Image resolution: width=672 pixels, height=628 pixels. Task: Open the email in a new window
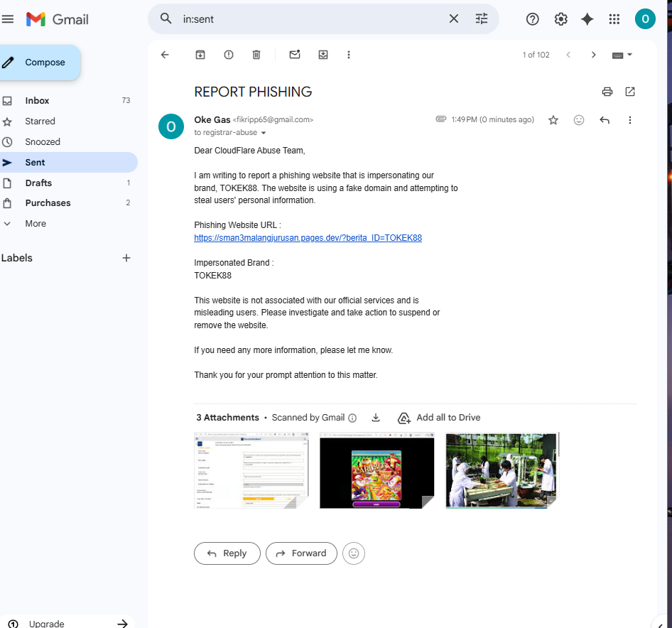pyautogui.click(x=630, y=92)
